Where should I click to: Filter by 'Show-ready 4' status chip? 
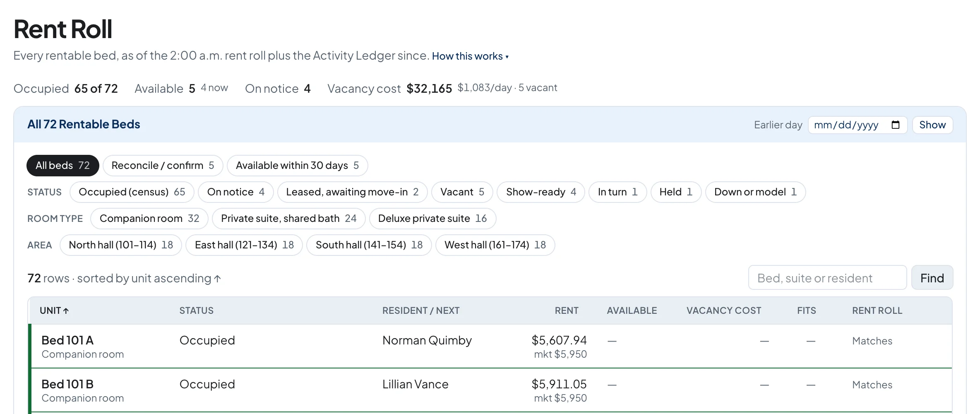(540, 192)
